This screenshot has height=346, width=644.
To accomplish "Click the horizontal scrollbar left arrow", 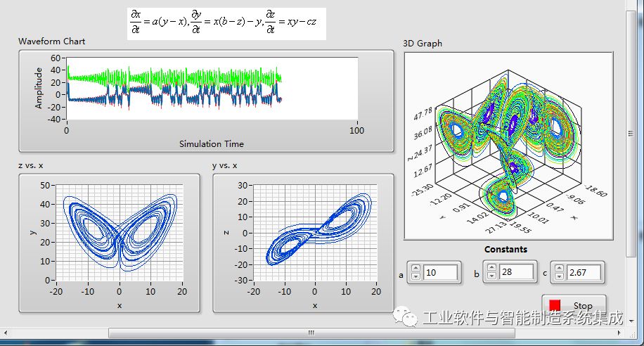I will coord(6,333).
